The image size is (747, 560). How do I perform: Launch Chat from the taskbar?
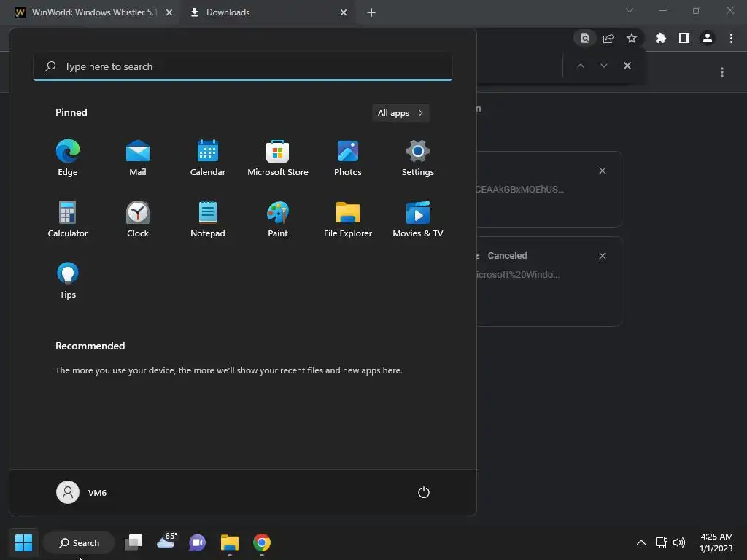click(197, 542)
